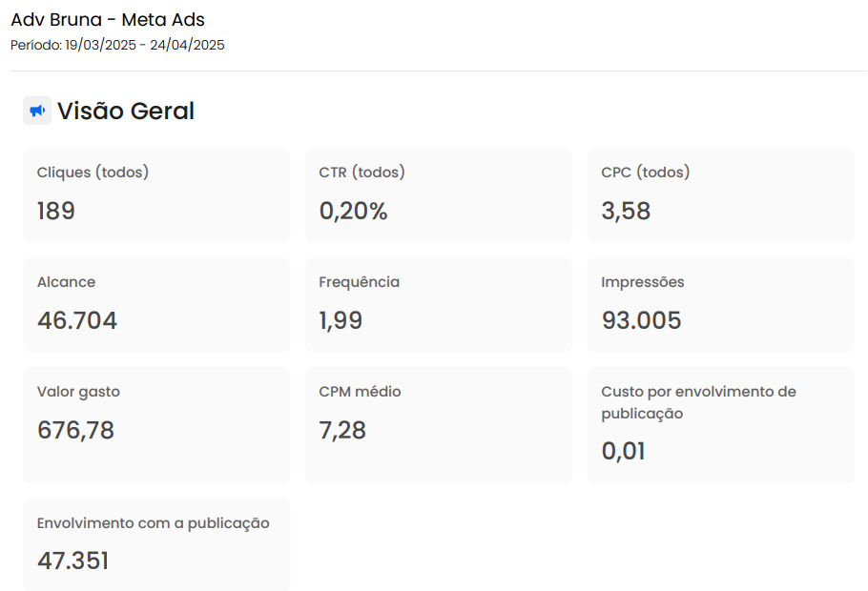Select the Envolvimento com a publicação label
This screenshot has height=591, width=868.
coord(153,523)
